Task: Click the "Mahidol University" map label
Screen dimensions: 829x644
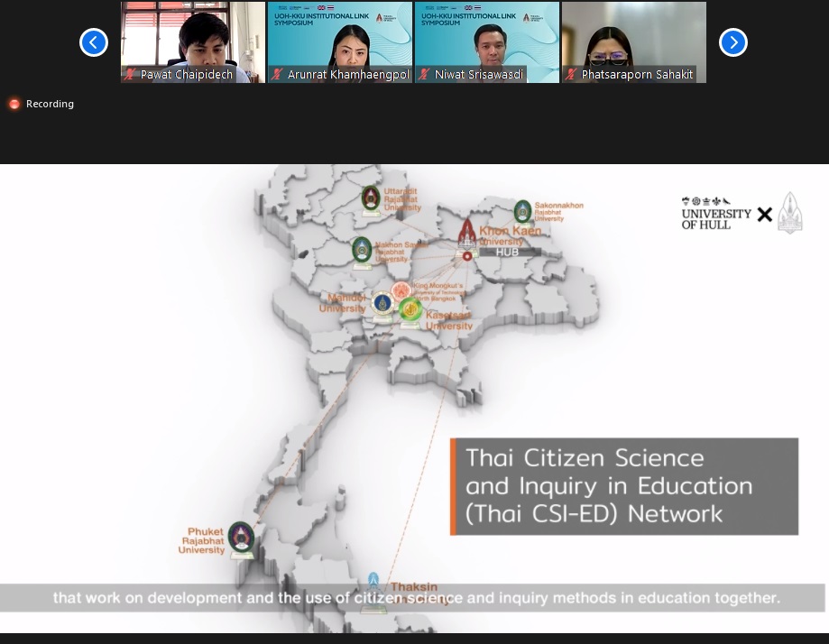Action: [342, 303]
